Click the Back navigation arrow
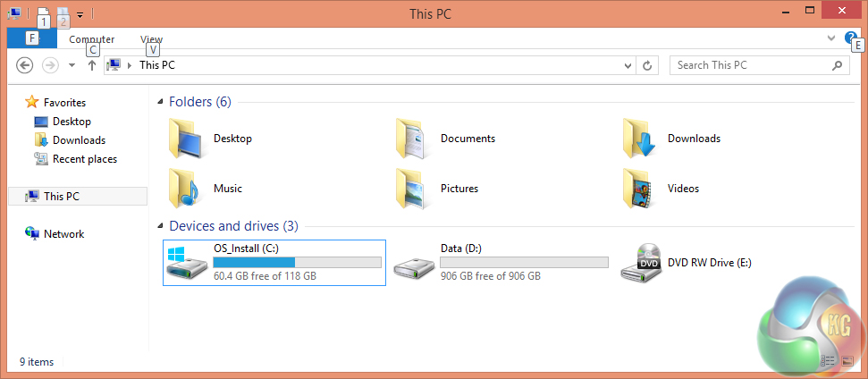This screenshot has width=868, height=379. pyautogui.click(x=25, y=65)
